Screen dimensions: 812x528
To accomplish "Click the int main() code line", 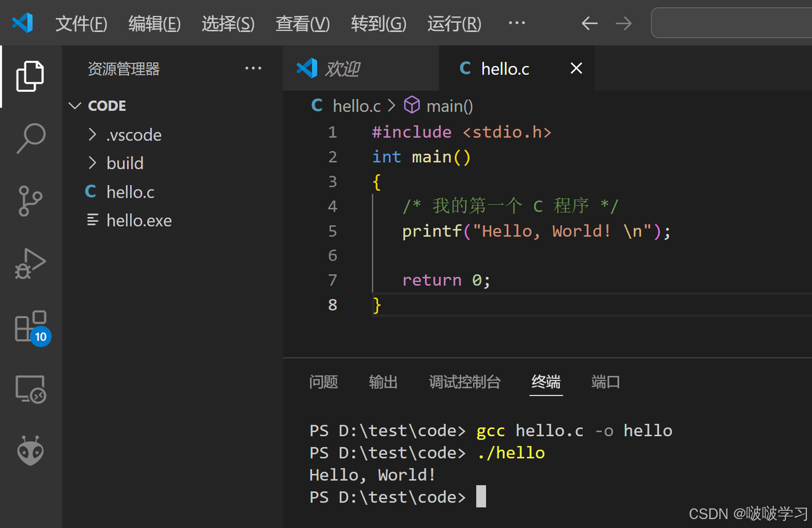I will [422, 157].
